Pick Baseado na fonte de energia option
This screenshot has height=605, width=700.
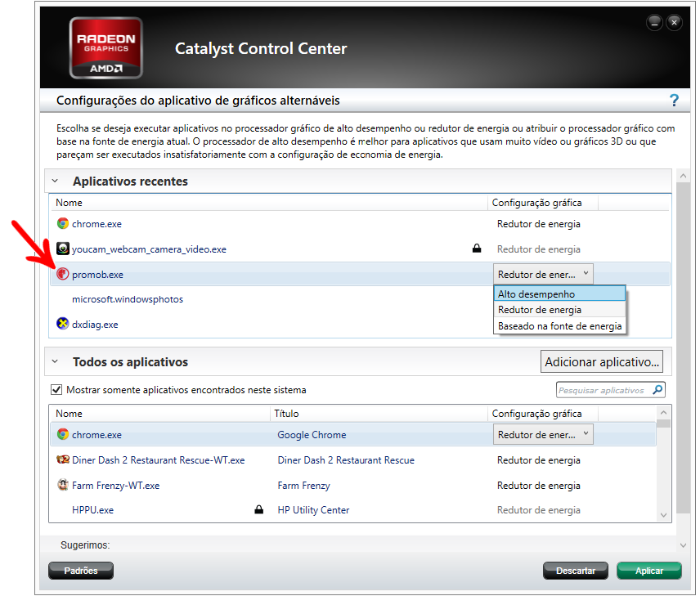click(560, 325)
